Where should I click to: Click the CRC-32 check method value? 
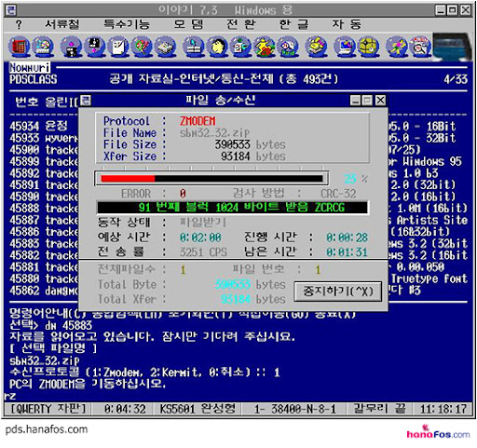click(338, 194)
